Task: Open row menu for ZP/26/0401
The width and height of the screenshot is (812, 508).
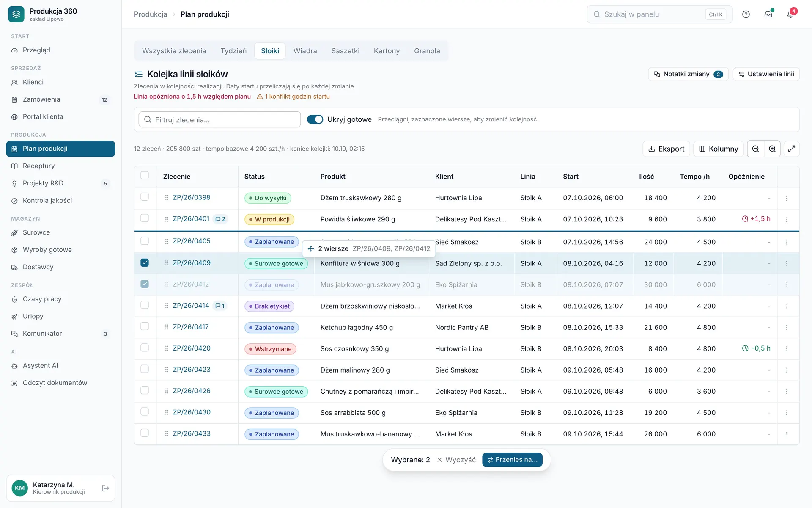Action: (787, 220)
